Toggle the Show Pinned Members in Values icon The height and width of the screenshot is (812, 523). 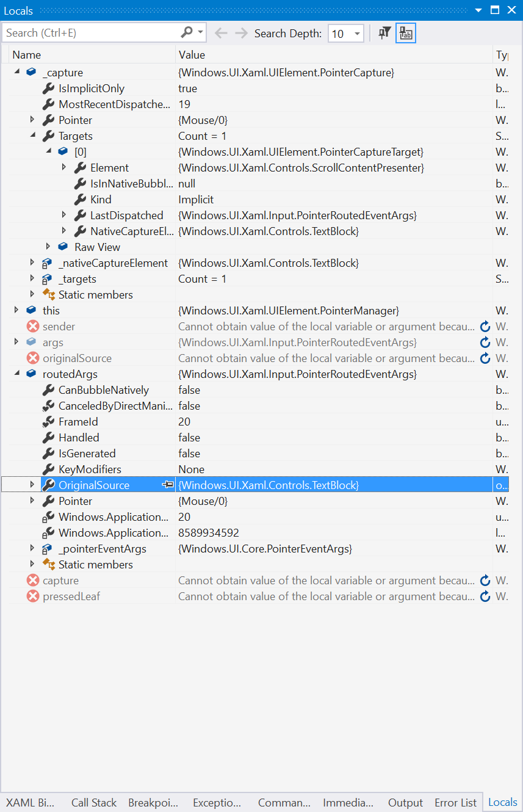click(x=405, y=32)
